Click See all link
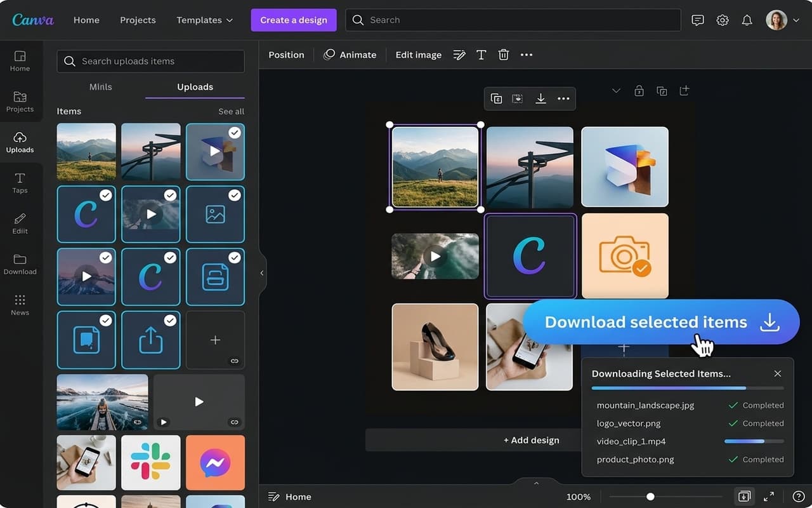The image size is (812, 508). point(231,112)
